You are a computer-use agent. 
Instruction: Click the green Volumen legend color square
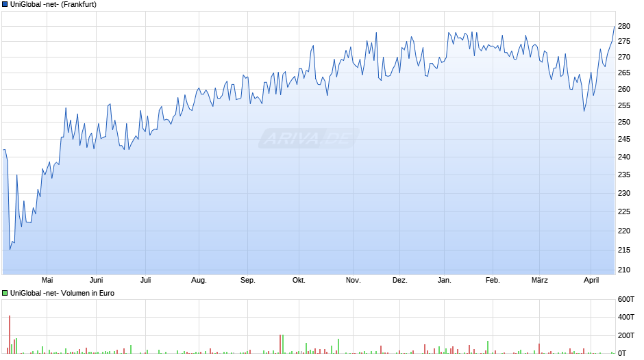pos(5,293)
